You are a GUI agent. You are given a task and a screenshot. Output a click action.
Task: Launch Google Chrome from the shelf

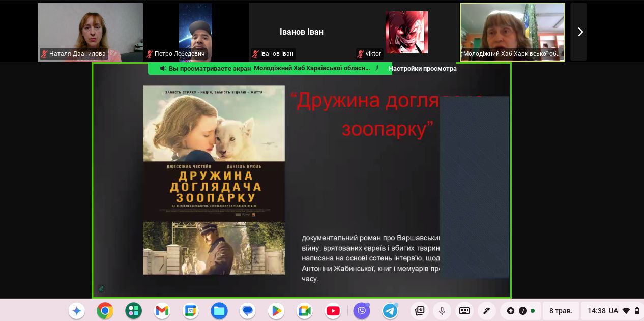tap(105, 311)
